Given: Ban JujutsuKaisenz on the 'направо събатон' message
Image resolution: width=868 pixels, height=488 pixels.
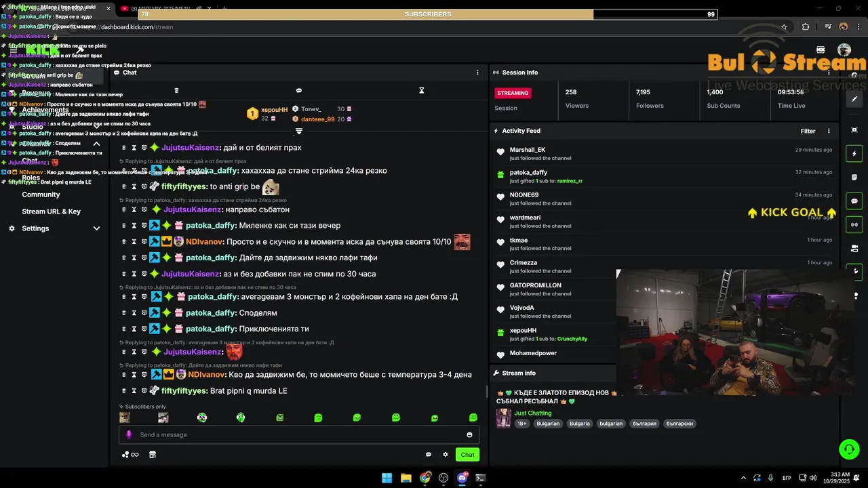Looking at the screenshot, I should tap(144, 209).
